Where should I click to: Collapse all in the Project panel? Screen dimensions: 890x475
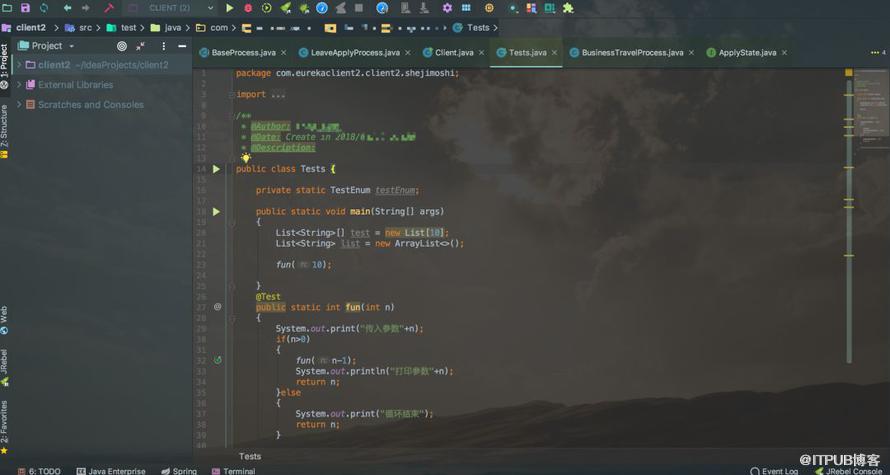pyautogui.click(x=140, y=46)
